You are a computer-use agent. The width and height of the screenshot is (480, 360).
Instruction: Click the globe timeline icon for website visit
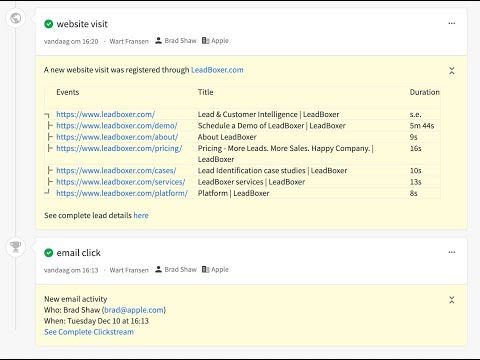pyautogui.click(x=15, y=18)
